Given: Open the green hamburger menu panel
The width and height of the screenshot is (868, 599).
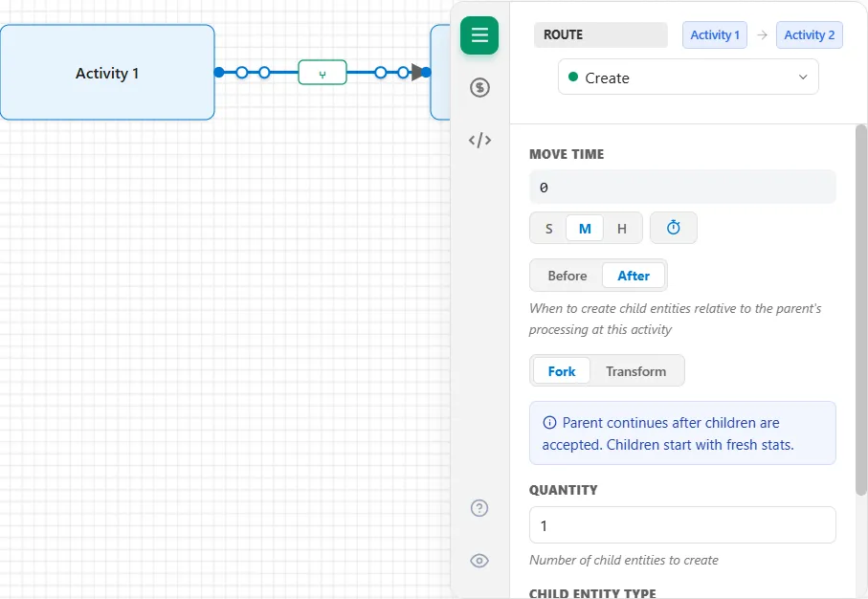Looking at the screenshot, I should click(x=479, y=35).
